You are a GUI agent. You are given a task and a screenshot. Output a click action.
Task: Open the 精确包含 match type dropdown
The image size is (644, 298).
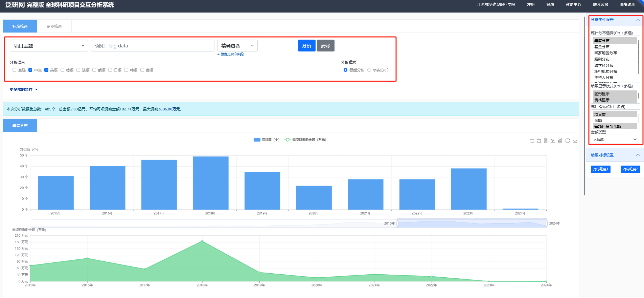tap(237, 46)
